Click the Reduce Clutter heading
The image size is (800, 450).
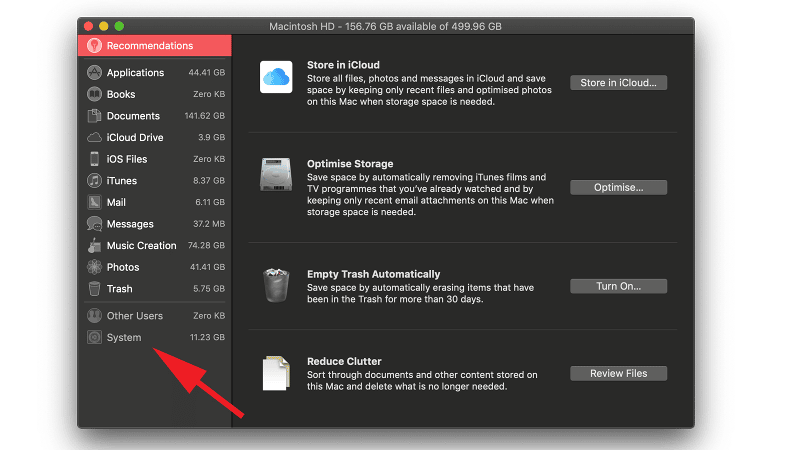point(344,361)
